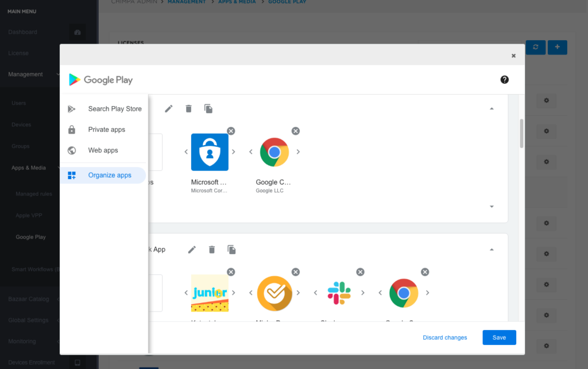Click MANAGEMENT breadcrumb link
This screenshot has height=369, width=588.
[187, 2]
